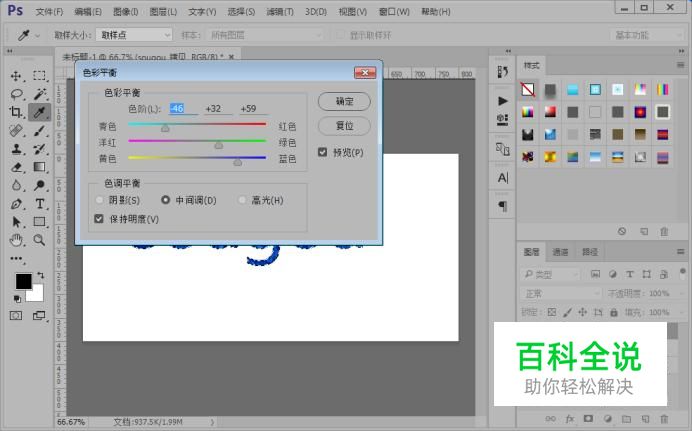
Task: Open the layer filter 类型 dropdown
Action: [550, 274]
